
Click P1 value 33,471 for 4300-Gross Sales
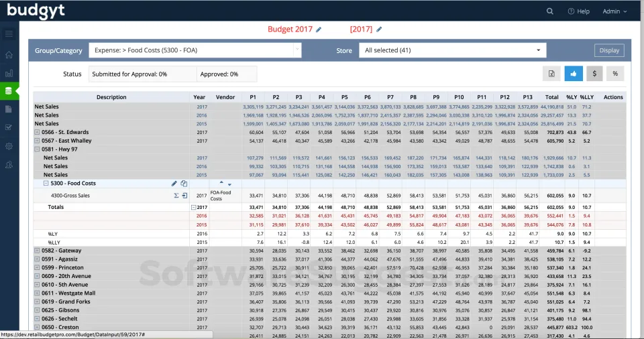[256, 196]
